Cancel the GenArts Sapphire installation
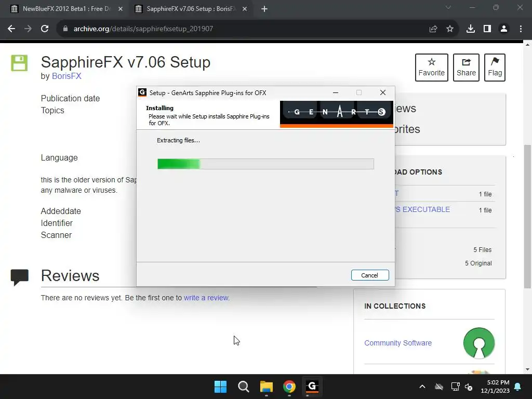Viewport: 532px width, 399px height. coord(370,275)
